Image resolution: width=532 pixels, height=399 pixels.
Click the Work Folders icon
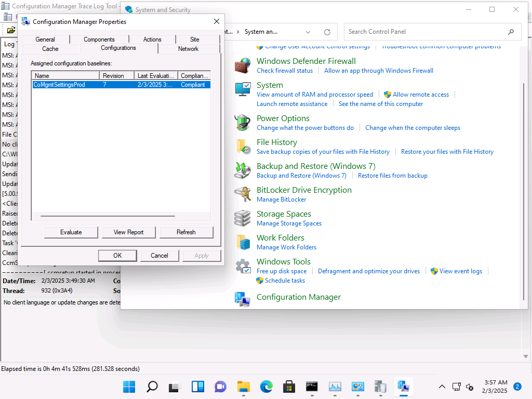coord(243,242)
